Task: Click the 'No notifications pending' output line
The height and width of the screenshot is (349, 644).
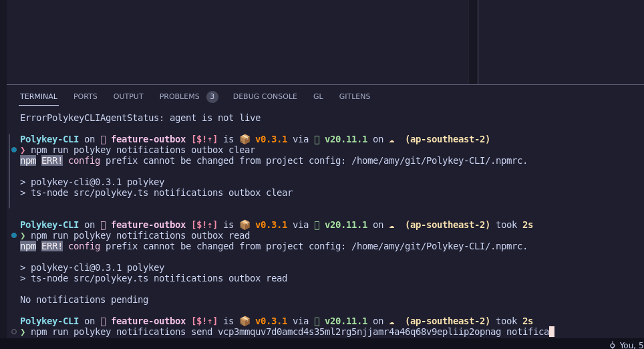Action: click(x=84, y=300)
